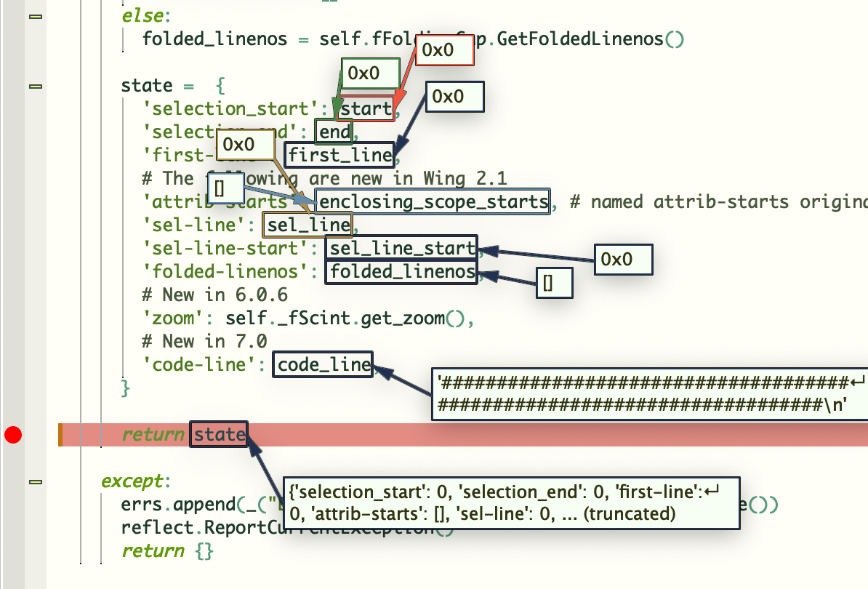Click the boxed folded_linenos value in dictionary
Image resolution: width=868 pixels, height=589 pixels.
point(401,271)
